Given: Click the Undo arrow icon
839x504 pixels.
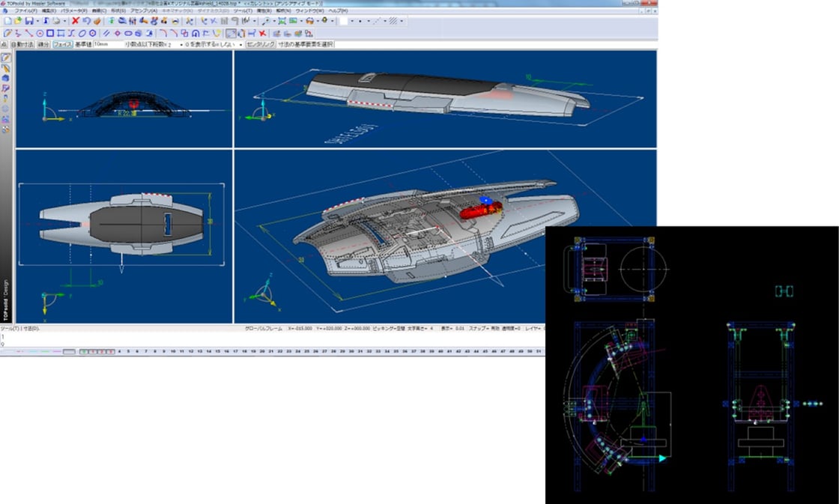Looking at the screenshot, I should [86, 22].
